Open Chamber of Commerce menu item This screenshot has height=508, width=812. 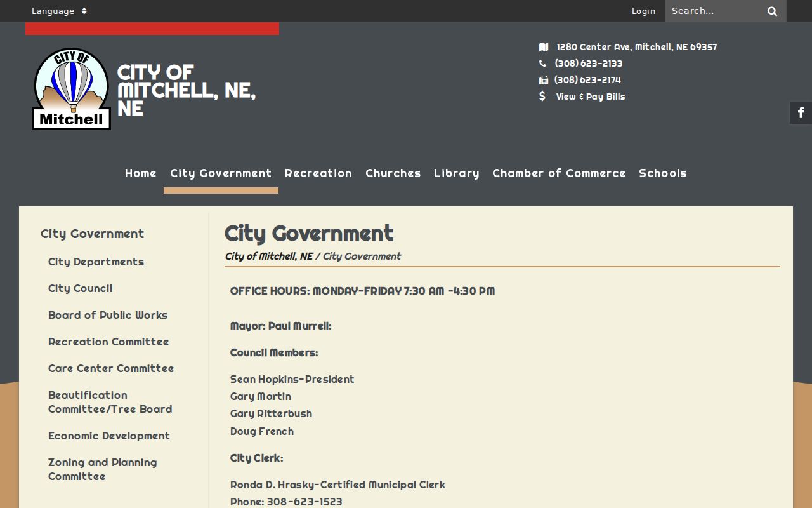click(x=559, y=173)
